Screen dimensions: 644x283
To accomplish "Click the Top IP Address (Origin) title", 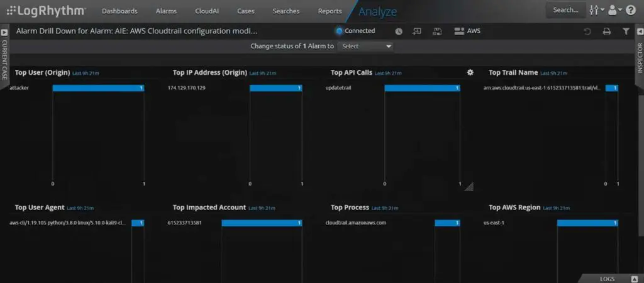I will 210,72.
